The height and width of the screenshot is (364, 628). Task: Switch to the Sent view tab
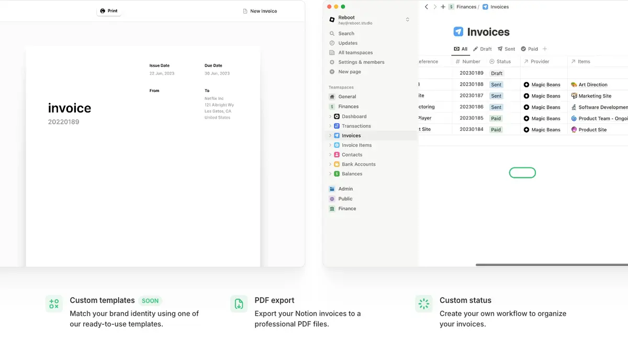[x=506, y=49]
